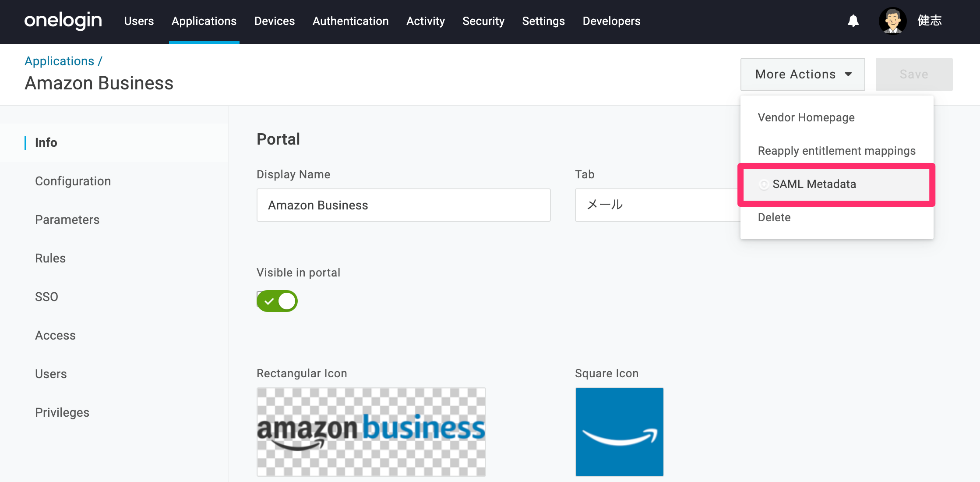Click the Square Icon label
The height and width of the screenshot is (482, 980).
(606, 373)
